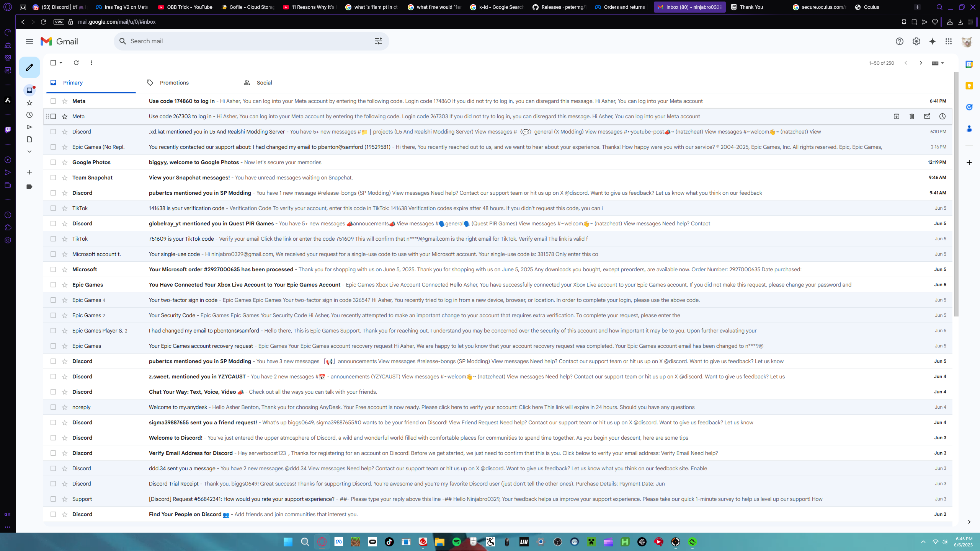This screenshot has height=551, width=980.
Task: Archive the Meta code 267303 email
Action: pyautogui.click(x=897, y=116)
